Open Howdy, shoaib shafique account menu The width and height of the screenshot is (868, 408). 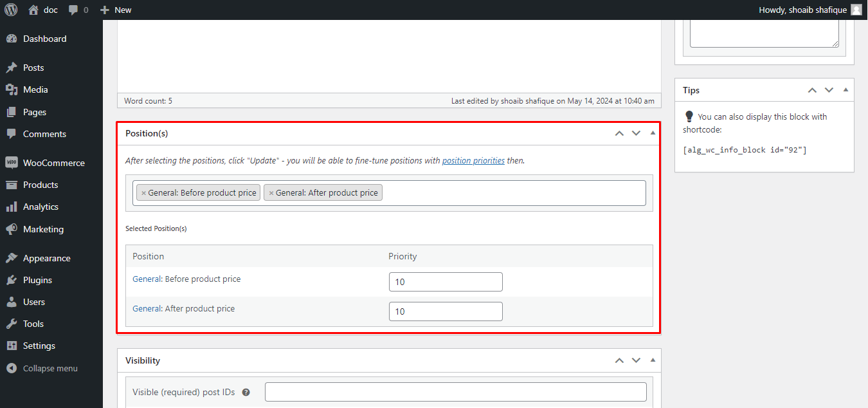(x=810, y=10)
